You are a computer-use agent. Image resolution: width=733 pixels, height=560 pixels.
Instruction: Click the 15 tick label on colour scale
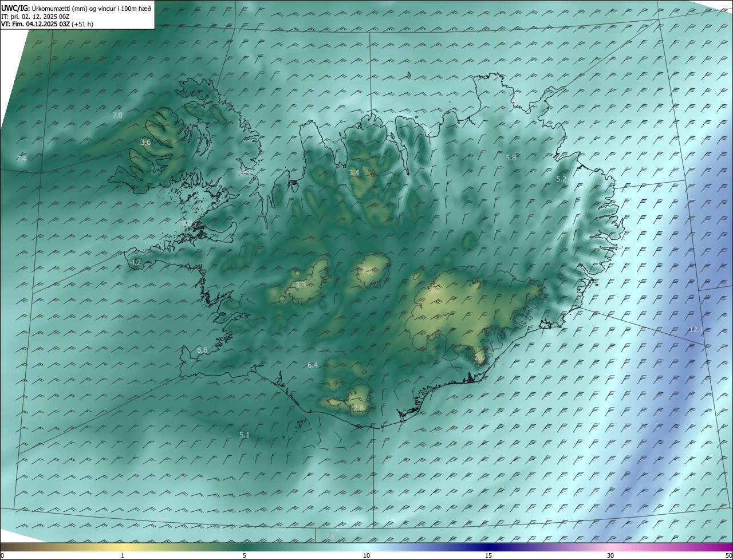point(488,556)
